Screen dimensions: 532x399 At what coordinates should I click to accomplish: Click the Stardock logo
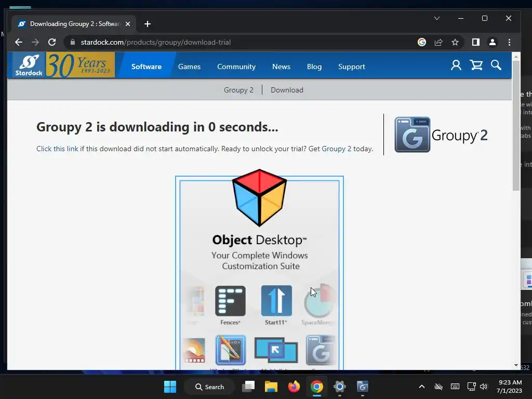click(28, 65)
